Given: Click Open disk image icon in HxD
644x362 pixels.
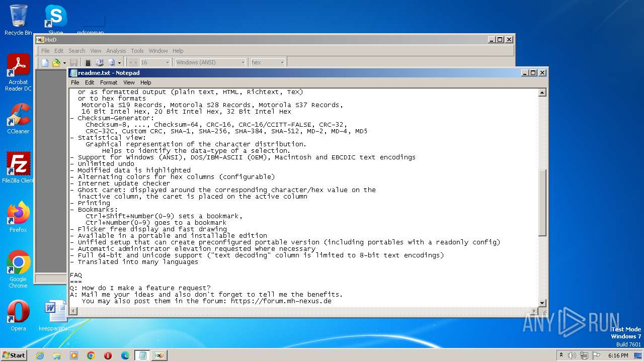Looking at the screenshot, I should coord(112,62).
